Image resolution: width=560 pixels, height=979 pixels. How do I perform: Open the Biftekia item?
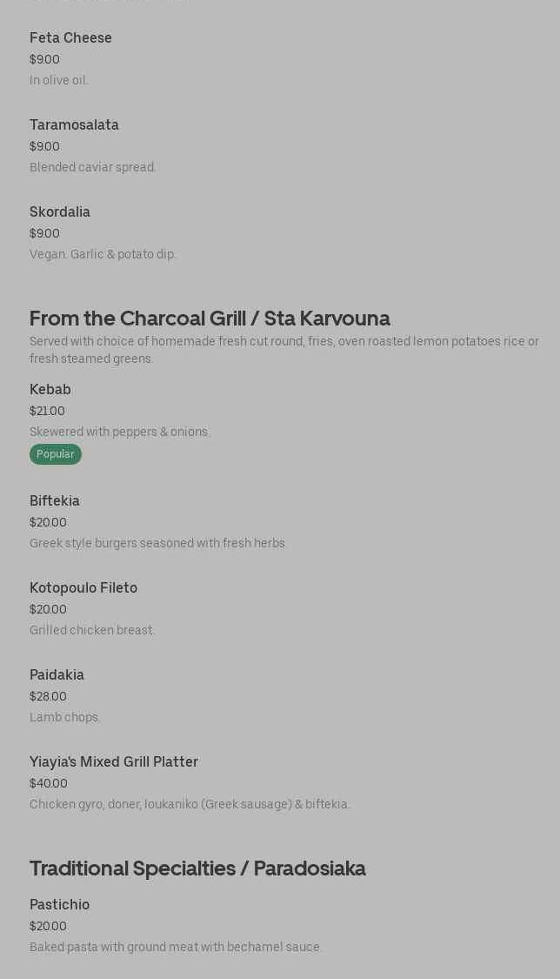[x=55, y=501]
